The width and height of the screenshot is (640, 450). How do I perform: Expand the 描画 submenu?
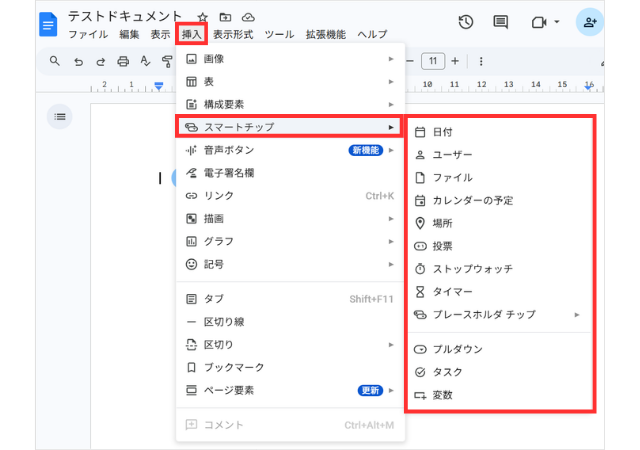point(290,219)
